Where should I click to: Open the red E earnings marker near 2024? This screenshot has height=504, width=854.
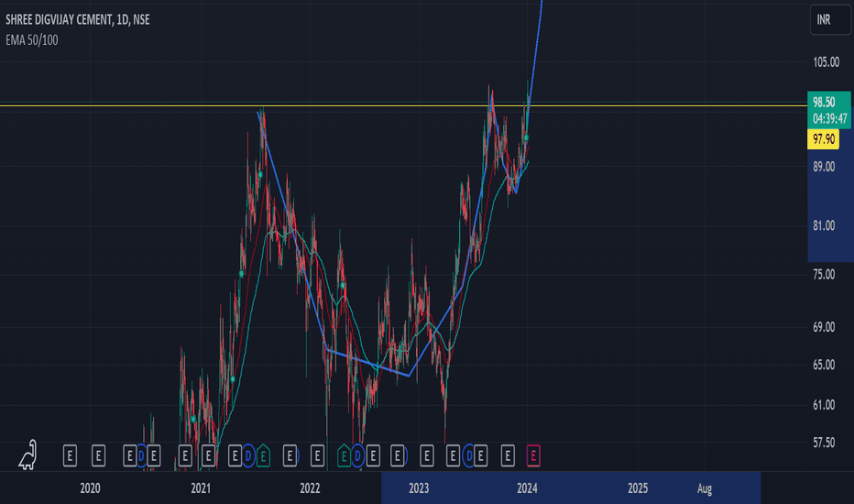[533, 455]
